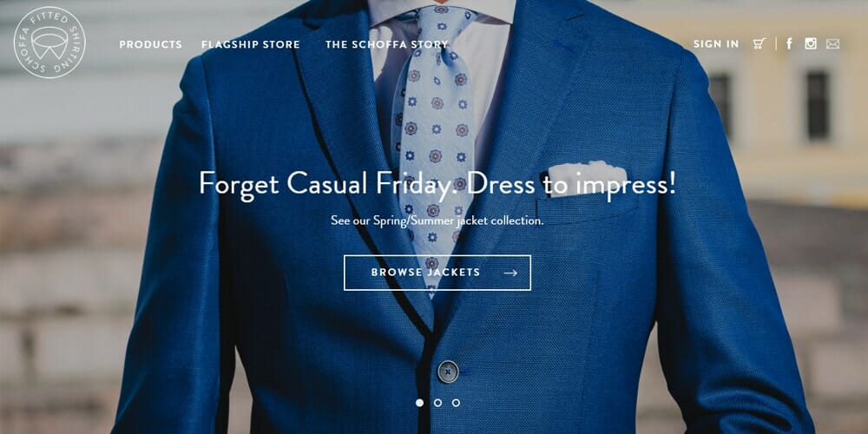
Task: Click the Spring/Summer jacket collection subtitle
Action: tap(437, 220)
